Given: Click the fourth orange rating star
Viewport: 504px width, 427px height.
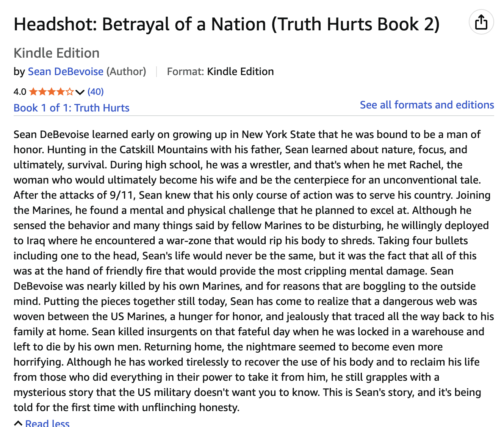Looking at the screenshot, I should 61,91.
